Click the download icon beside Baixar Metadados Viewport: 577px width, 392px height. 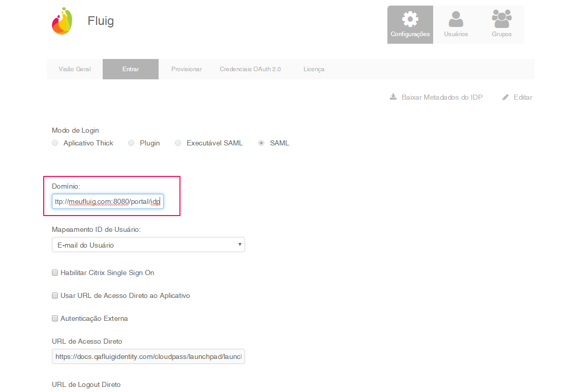393,97
